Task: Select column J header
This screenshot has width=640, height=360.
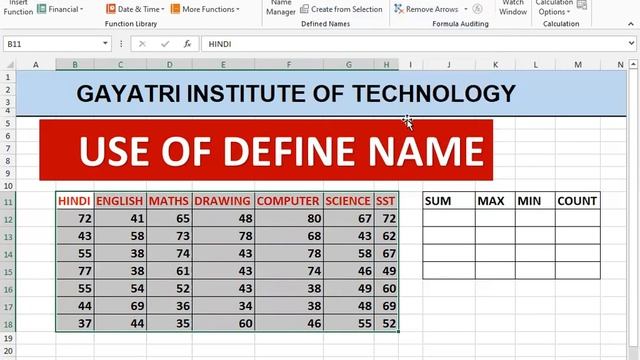Action: [449, 64]
